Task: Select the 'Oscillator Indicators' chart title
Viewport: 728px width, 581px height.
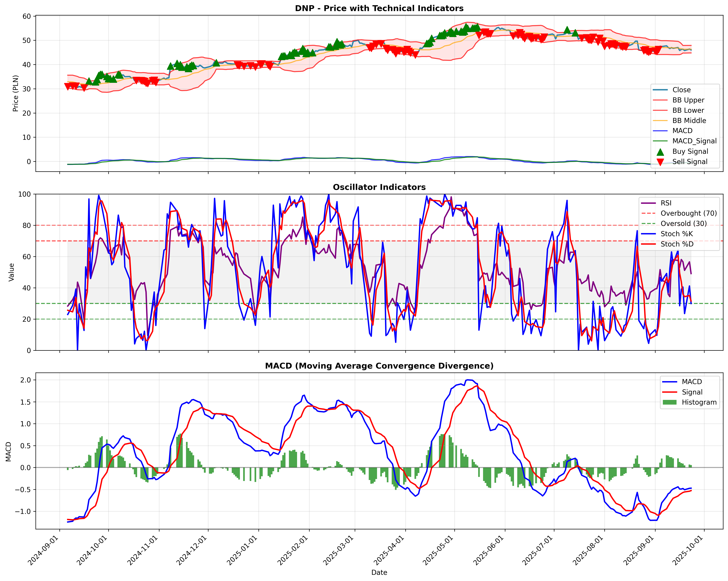Action: point(379,187)
